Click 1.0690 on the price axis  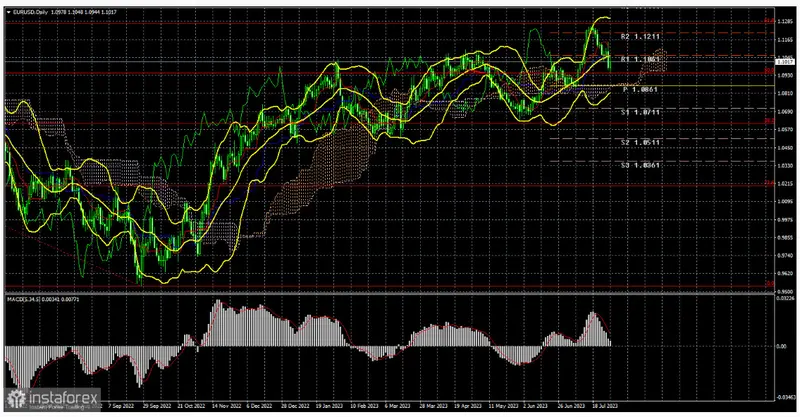[783, 111]
